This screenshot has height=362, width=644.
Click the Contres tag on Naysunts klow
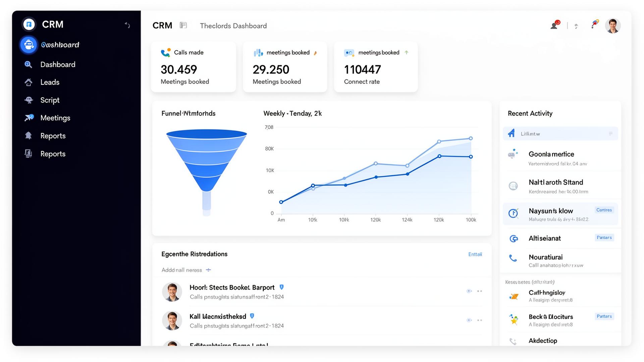point(604,210)
